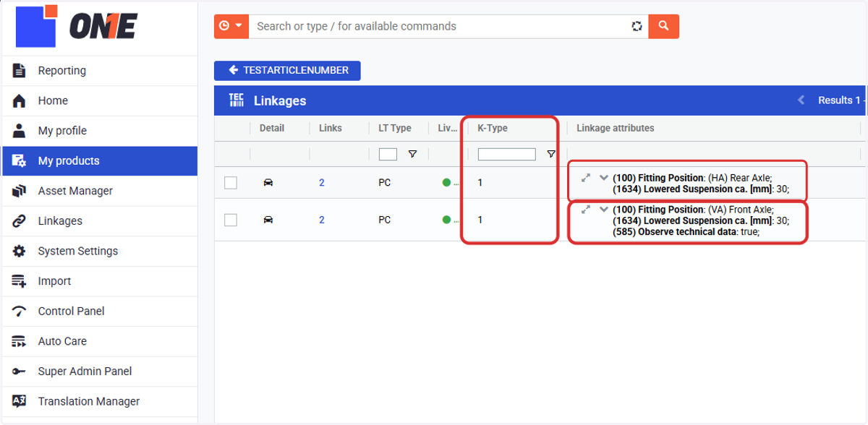This screenshot has width=868, height=425.
Task: Open My profile menu entry
Action: pos(99,131)
